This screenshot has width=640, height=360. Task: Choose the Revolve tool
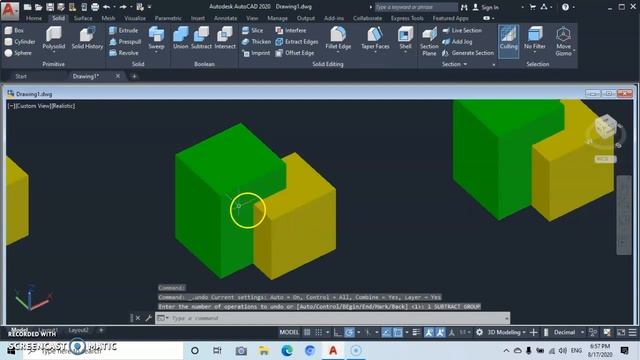[x=124, y=53]
